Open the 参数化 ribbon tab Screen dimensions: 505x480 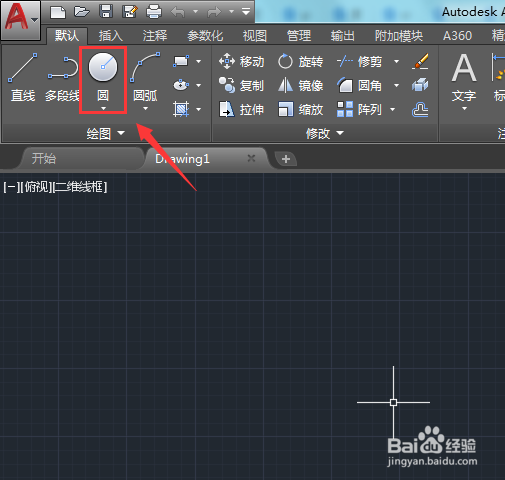point(205,36)
